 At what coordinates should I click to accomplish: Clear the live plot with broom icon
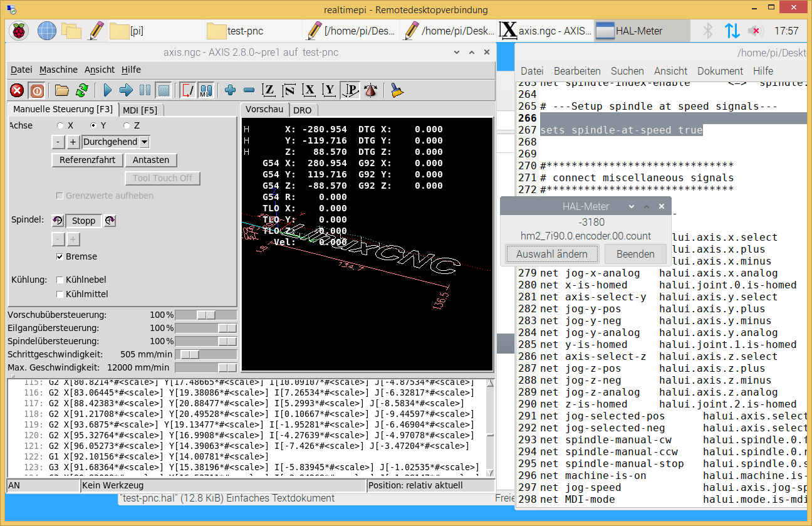pos(397,90)
